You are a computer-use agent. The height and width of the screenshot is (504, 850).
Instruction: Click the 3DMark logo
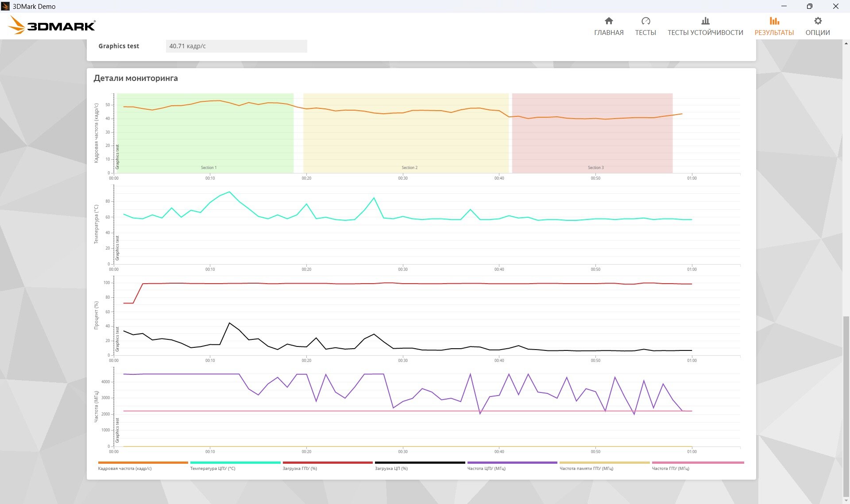pos(52,26)
